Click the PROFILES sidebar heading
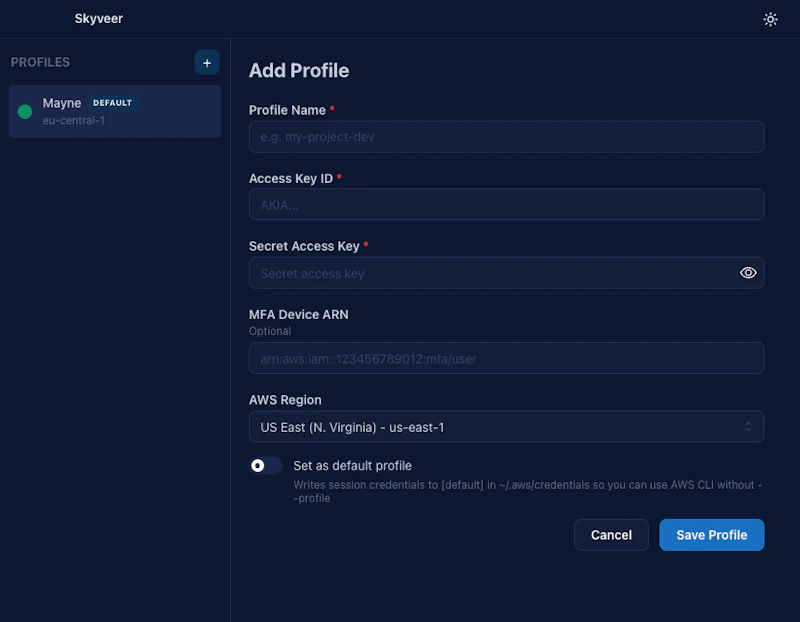This screenshot has height=622, width=800. click(40, 62)
